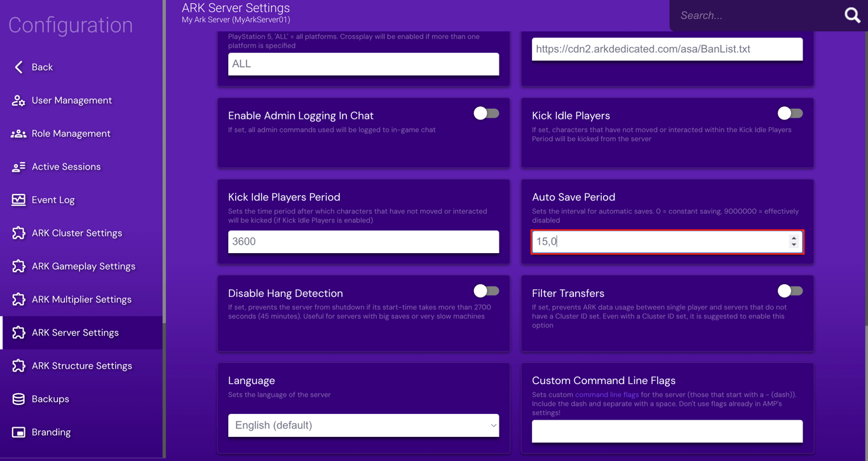Turn on Kick Idle Players
868x461 pixels.
pyautogui.click(x=790, y=113)
